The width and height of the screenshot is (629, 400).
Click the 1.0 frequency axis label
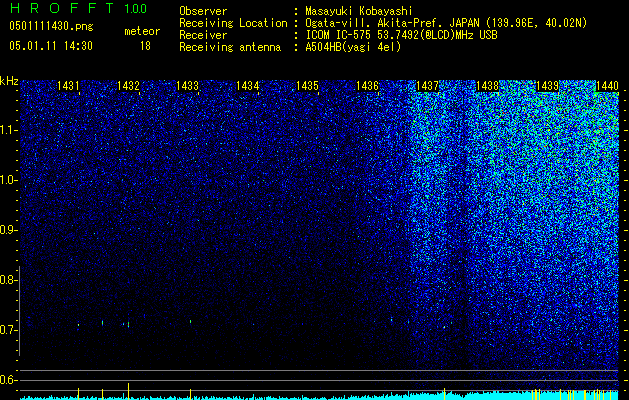point(9,180)
